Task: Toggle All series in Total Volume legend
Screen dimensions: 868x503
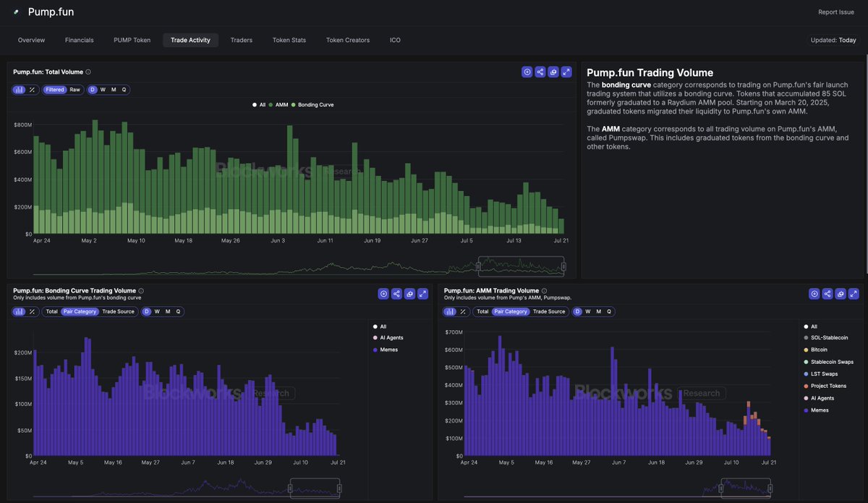Action: pyautogui.click(x=258, y=105)
